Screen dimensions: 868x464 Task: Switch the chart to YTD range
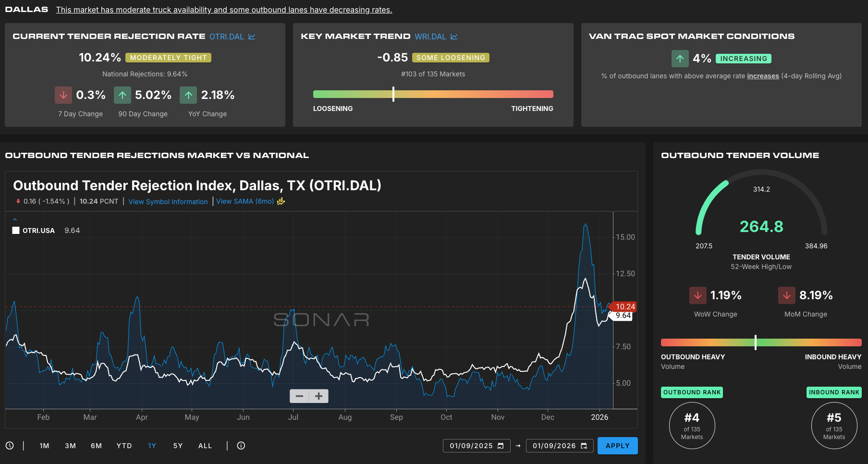pos(124,446)
